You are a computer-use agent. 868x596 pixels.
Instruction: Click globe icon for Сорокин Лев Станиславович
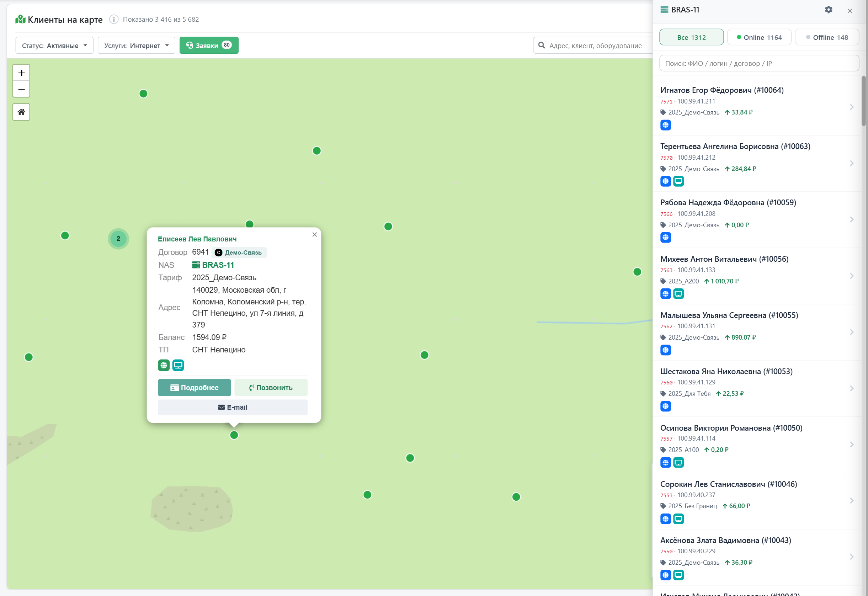[x=666, y=519]
